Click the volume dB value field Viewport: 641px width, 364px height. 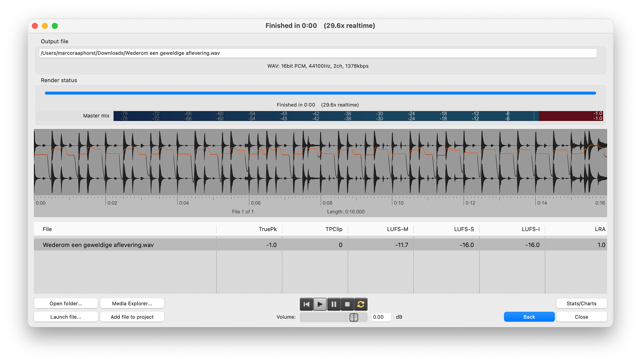point(381,317)
